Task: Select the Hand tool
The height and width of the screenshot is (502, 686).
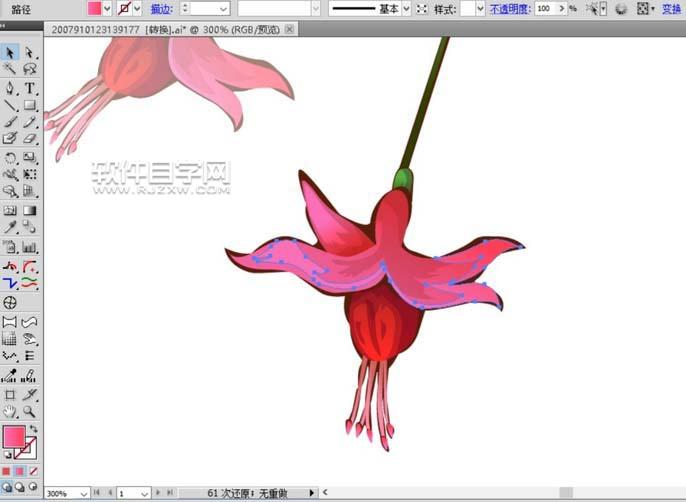Action: (10, 411)
